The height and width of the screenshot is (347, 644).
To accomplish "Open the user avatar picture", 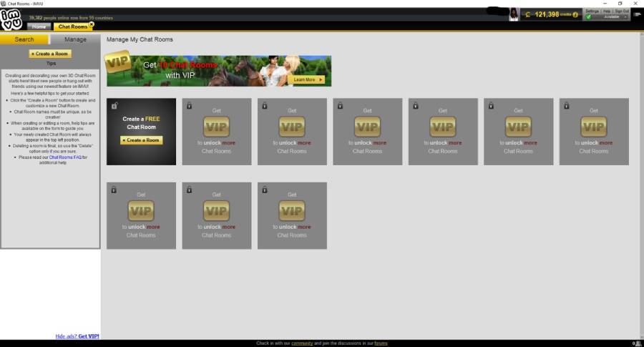I will pyautogui.click(x=513, y=14).
